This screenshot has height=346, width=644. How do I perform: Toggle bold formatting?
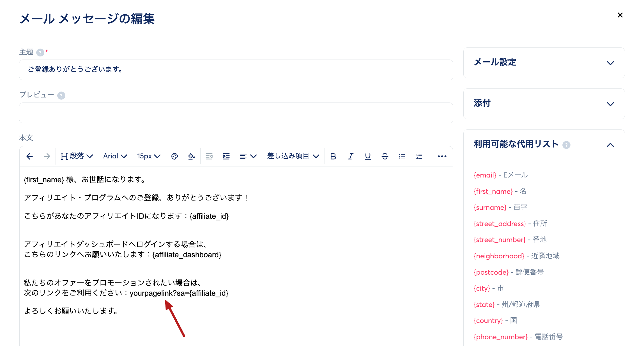(x=333, y=156)
